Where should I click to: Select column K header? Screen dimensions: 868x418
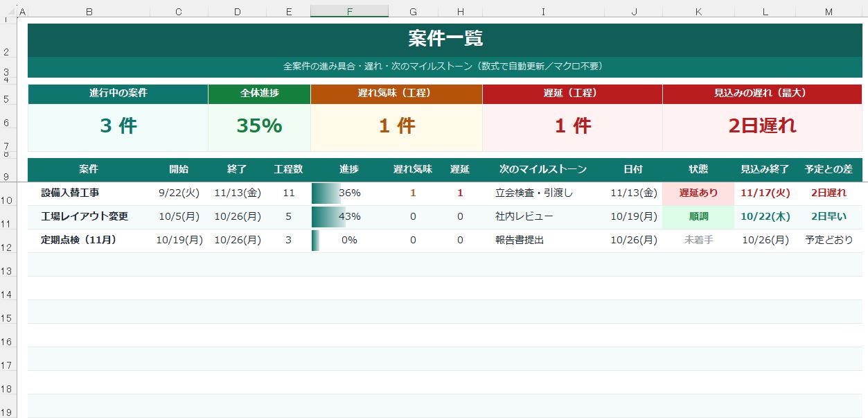(698, 11)
